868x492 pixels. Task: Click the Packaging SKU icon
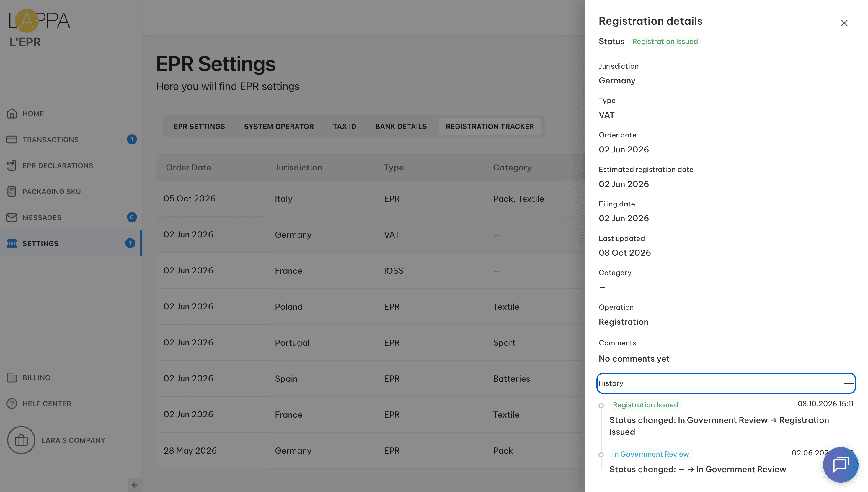[x=12, y=192]
